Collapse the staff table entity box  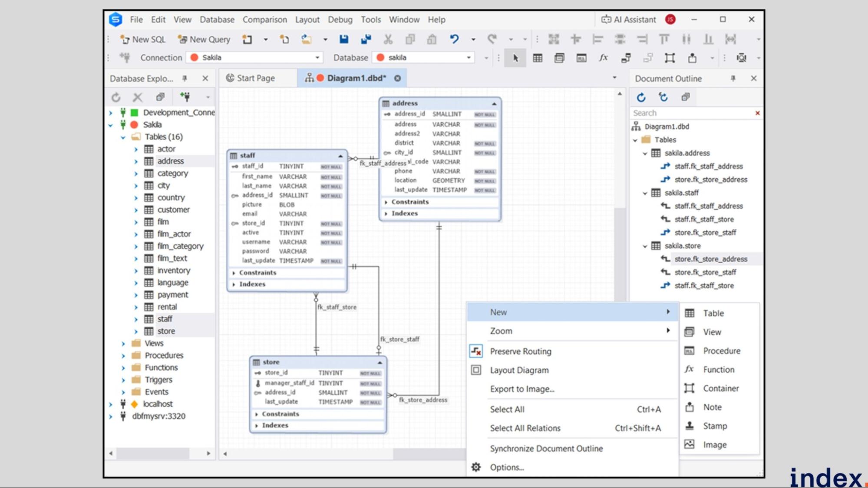point(340,156)
